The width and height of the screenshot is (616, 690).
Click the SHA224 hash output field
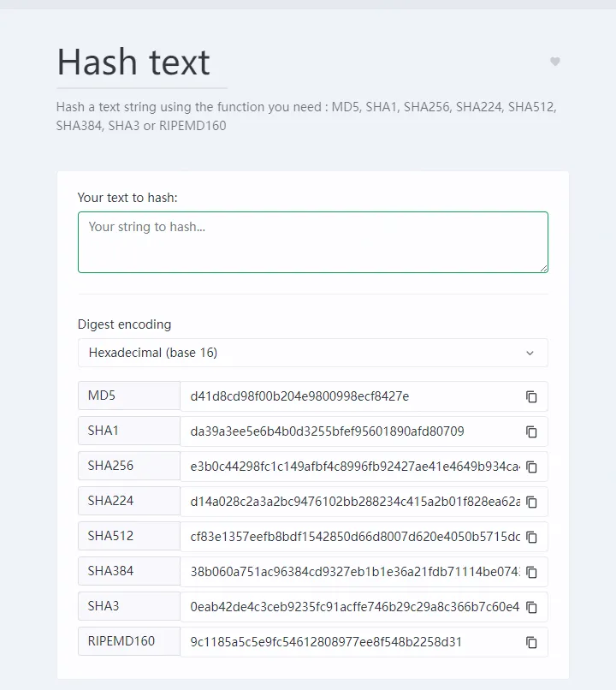click(351, 502)
